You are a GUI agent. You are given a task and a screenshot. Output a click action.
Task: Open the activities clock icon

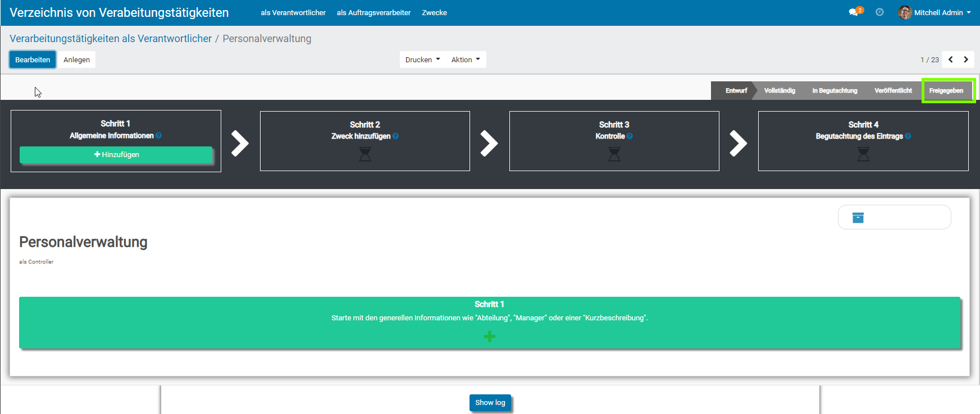pyautogui.click(x=879, y=12)
